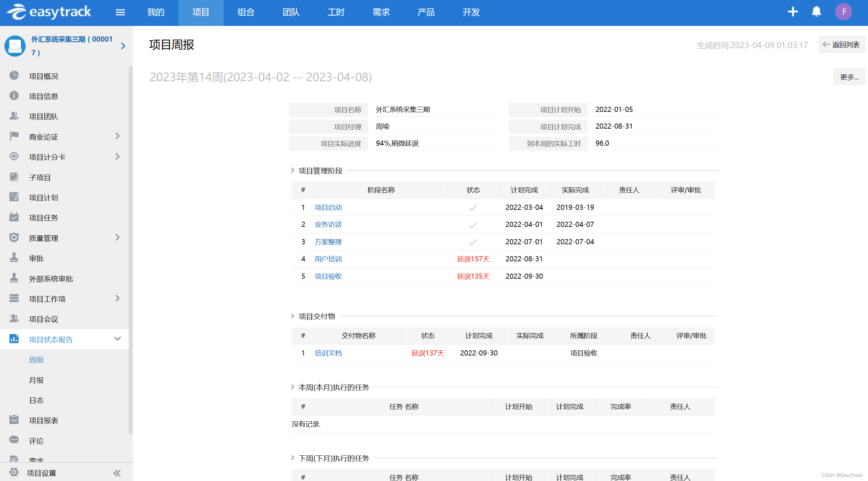Open the notifications bell
The width and height of the screenshot is (868, 481).
coord(816,12)
